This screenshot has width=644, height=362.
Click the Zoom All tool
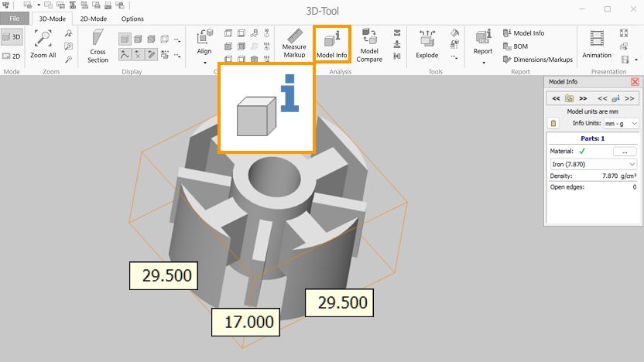pos(43,43)
